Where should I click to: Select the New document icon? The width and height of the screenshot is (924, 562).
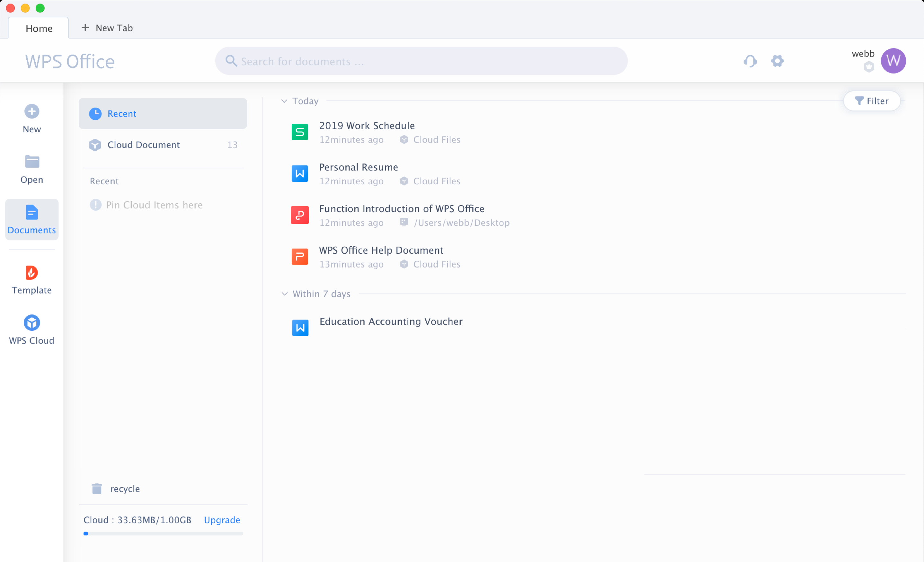click(32, 111)
